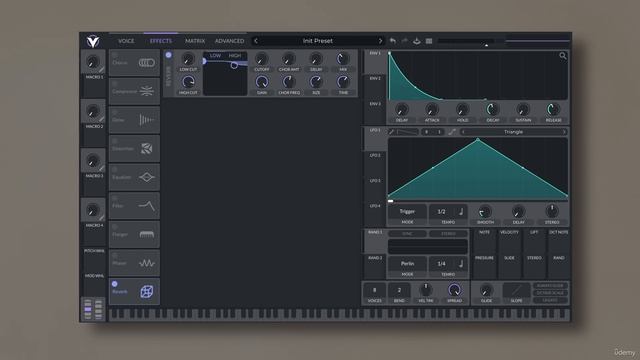This screenshot has height=360, width=640.
Task: Select the reverb LOW shelf button
Action: tap(215, 56)
